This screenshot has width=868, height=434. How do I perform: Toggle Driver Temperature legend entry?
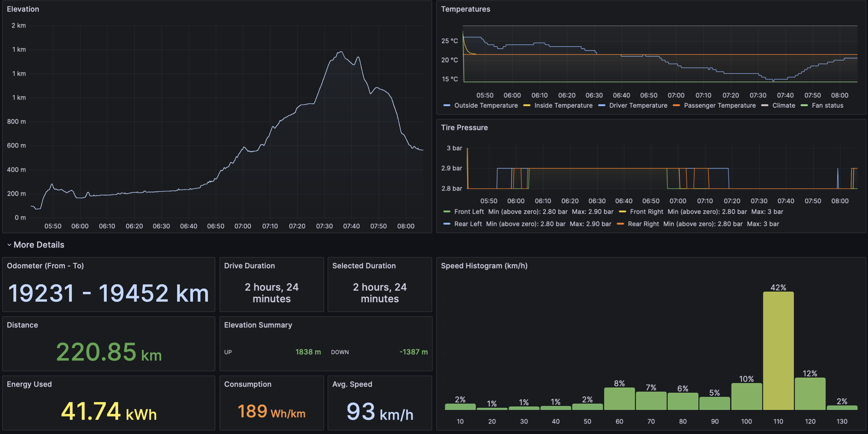click(x=638, y=105)
